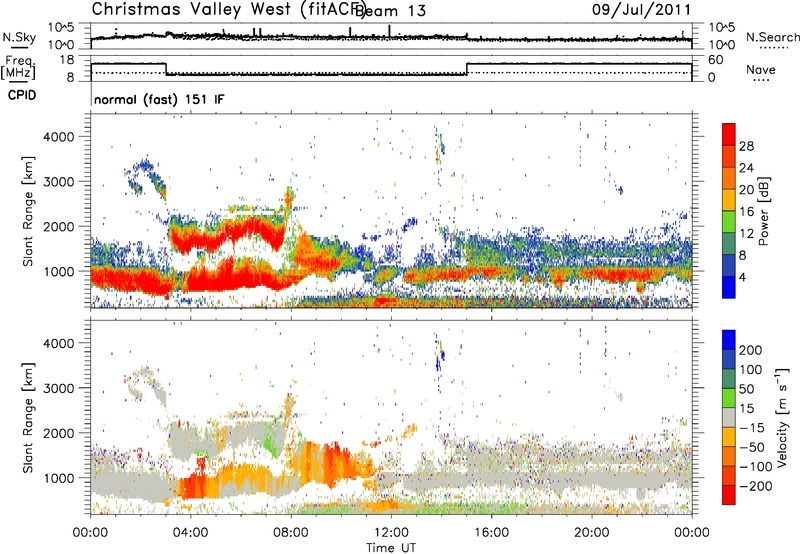
Task: Click the '04:00' time axis label
Action: click(x=190, y=533)
